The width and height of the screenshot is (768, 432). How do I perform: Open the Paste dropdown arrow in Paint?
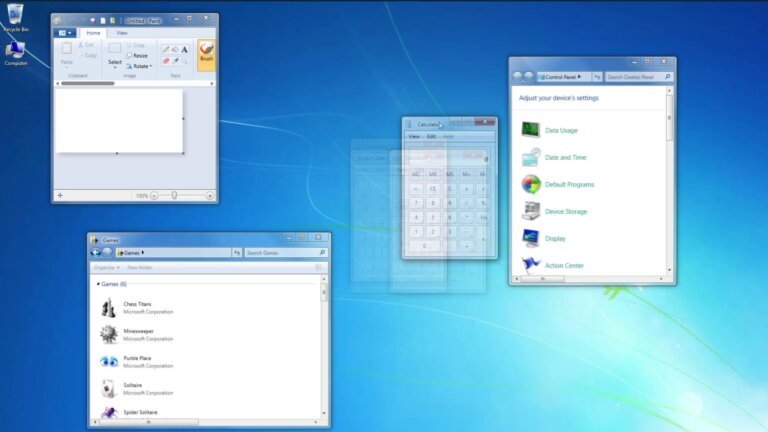(x=67, y=65)
